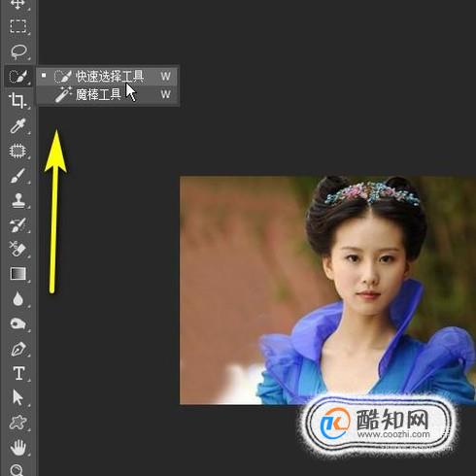Click the woman's photo on the canvas
This screenshot has width=476, height=476.
327,290
